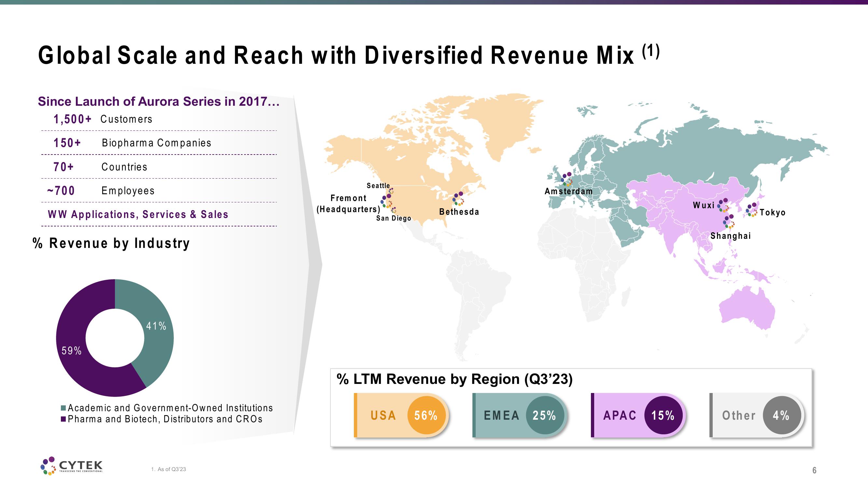868x488 pixels.
Task: Click the 'Other' region label
Action: (739, 415)
